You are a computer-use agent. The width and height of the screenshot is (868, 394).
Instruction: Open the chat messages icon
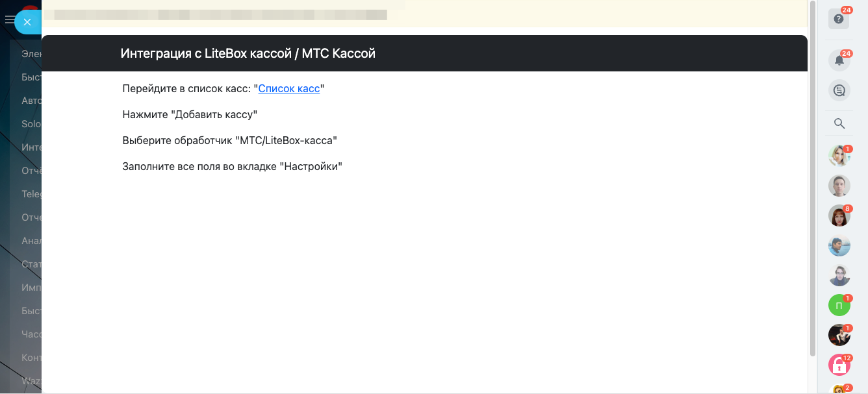coord(839,91)
